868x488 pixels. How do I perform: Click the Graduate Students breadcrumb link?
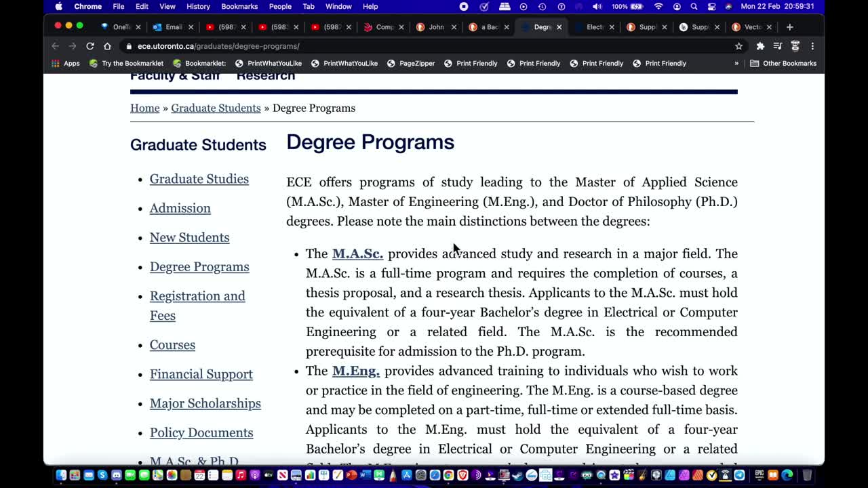click(216, 108)
